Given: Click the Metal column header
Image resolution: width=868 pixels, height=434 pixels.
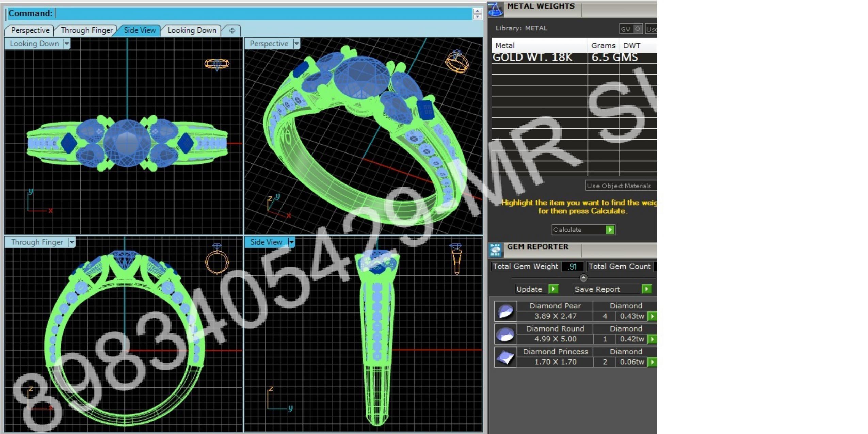Looking at the screenshot, I should point(539,46).
